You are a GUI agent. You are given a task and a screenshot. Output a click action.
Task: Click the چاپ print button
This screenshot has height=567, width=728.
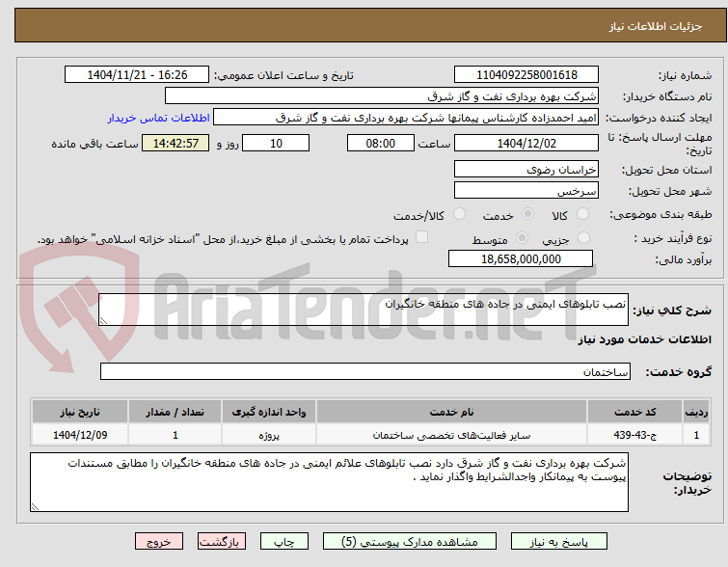[284, 542]
